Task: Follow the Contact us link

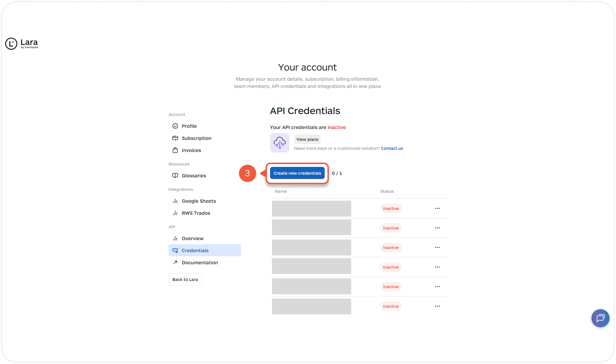Action: (x=392, y=148)
